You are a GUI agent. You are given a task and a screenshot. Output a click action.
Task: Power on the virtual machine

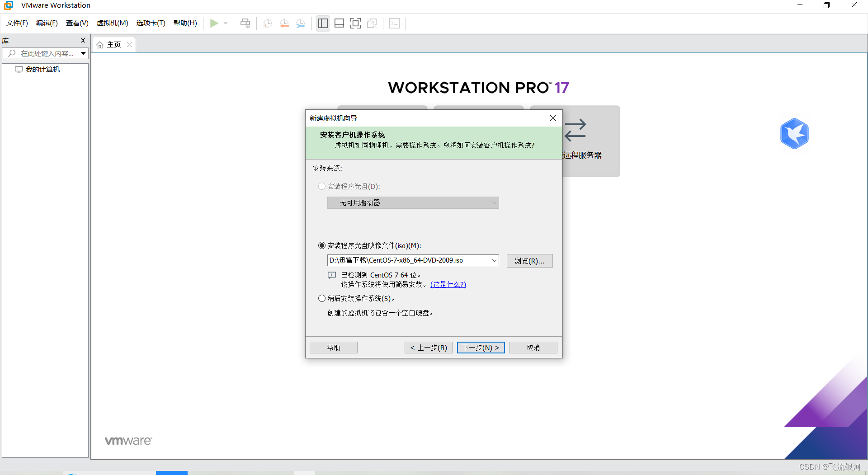click(x=215, y=23)
